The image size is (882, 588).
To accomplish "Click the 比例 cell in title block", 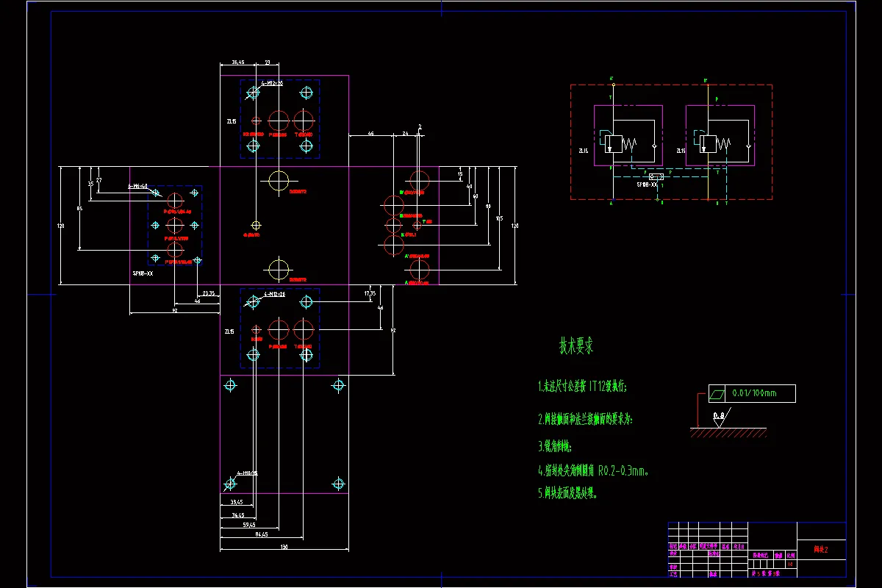I will tap(790, 556).
